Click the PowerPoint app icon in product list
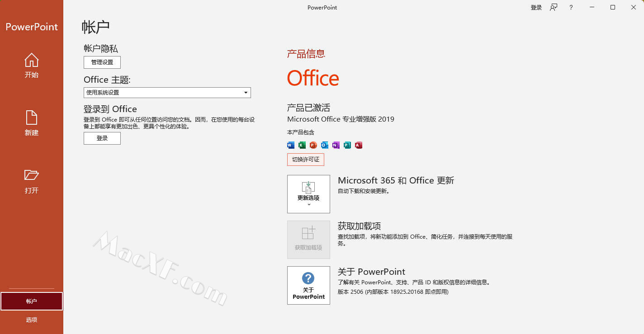The image size is (644, 334). click(313, 145)
